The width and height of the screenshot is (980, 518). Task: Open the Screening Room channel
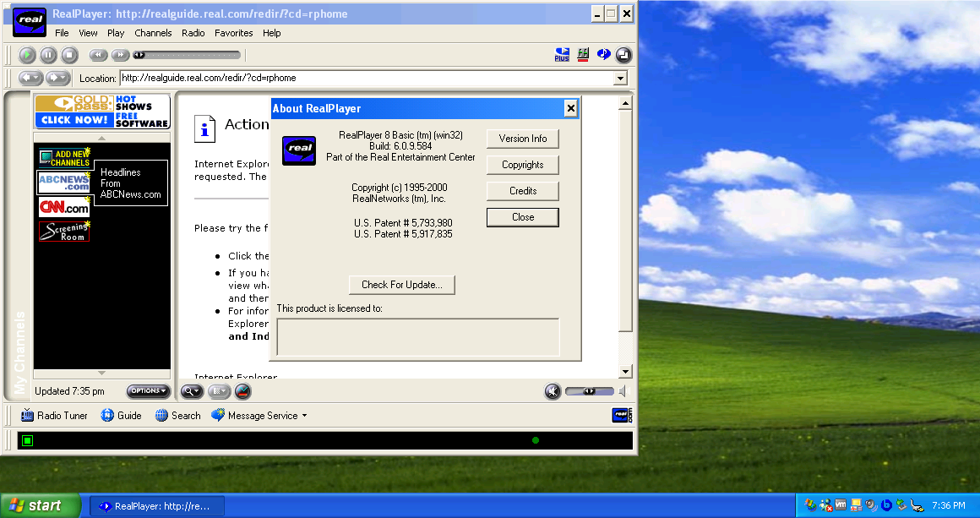63,232
